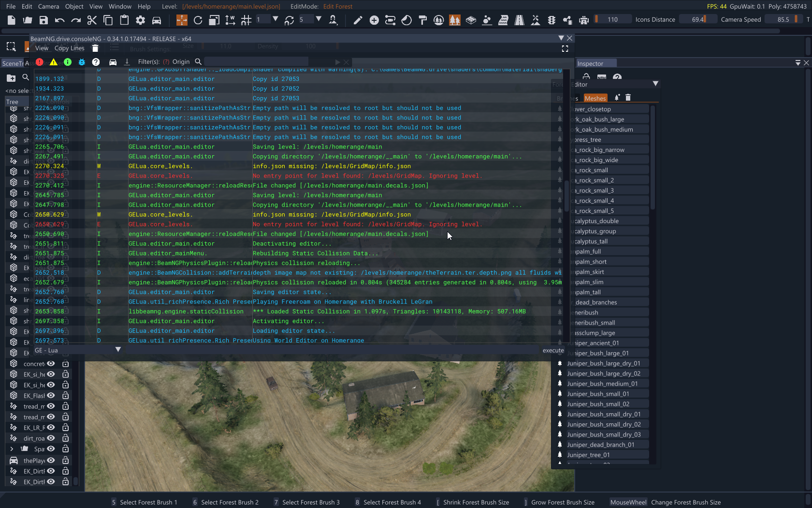This screenshot has width=812, height=508.
Task: Cut selection with scissors icon
Action: coord(92,20)
